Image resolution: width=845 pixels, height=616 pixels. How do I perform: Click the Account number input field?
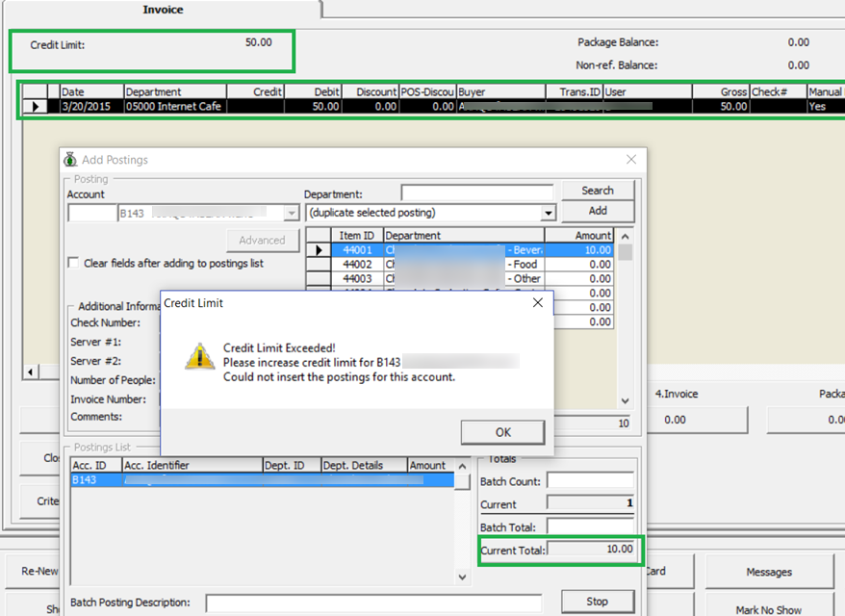[x=92, y=214]
